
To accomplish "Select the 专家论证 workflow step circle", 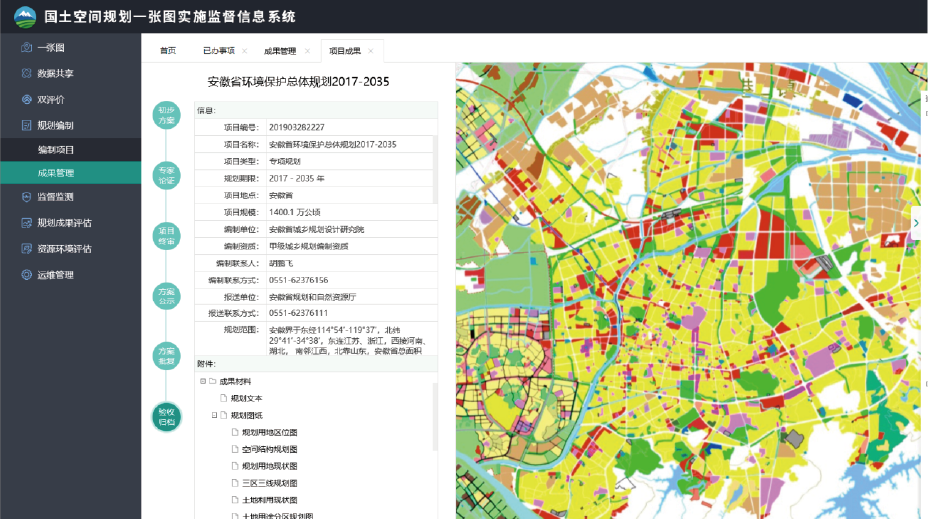I will (x=166, y=175).
